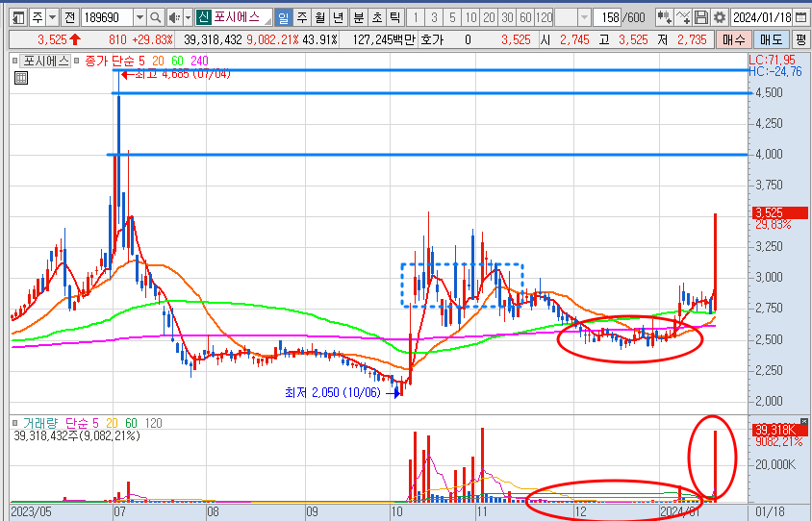Open the add candlestick chart tool
This screenshot has width=812, height=521.
[664, 17]
